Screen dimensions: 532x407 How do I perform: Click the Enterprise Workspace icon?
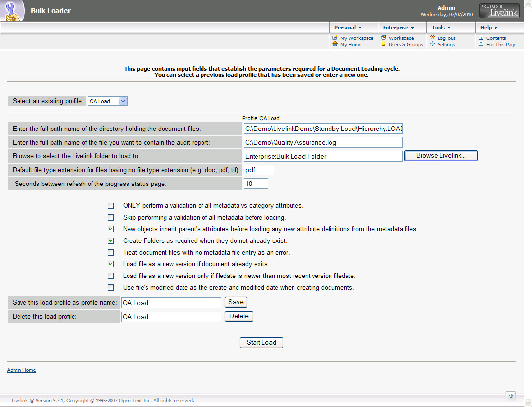(x=384, y=37)
